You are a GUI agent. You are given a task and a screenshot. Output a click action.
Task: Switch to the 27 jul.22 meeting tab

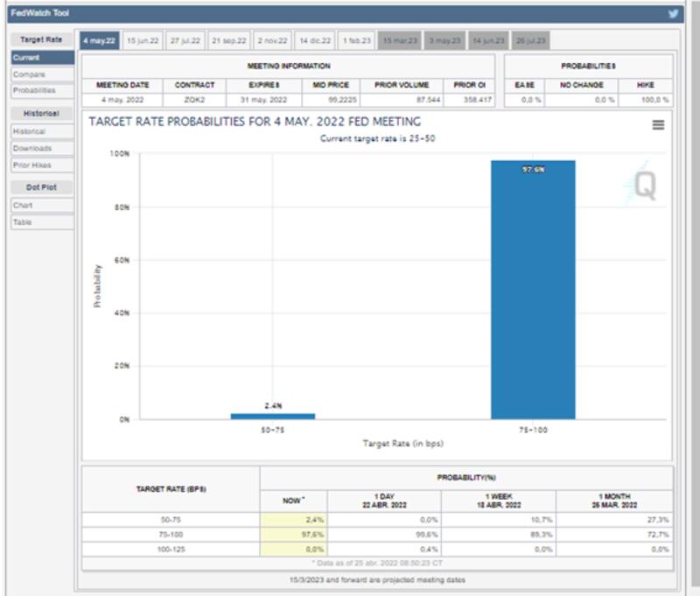pyautogui.click(x=185, y=41)
